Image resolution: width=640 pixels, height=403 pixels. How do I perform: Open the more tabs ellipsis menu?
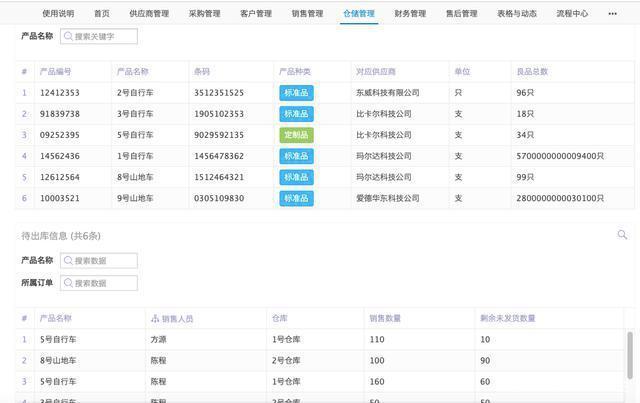coord(612,14)
